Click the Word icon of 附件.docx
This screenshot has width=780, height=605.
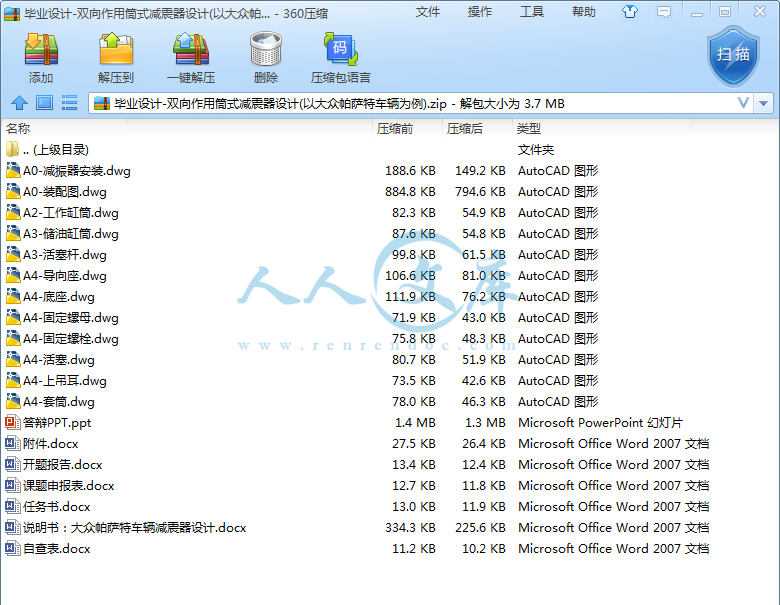[x=12, y=443]
